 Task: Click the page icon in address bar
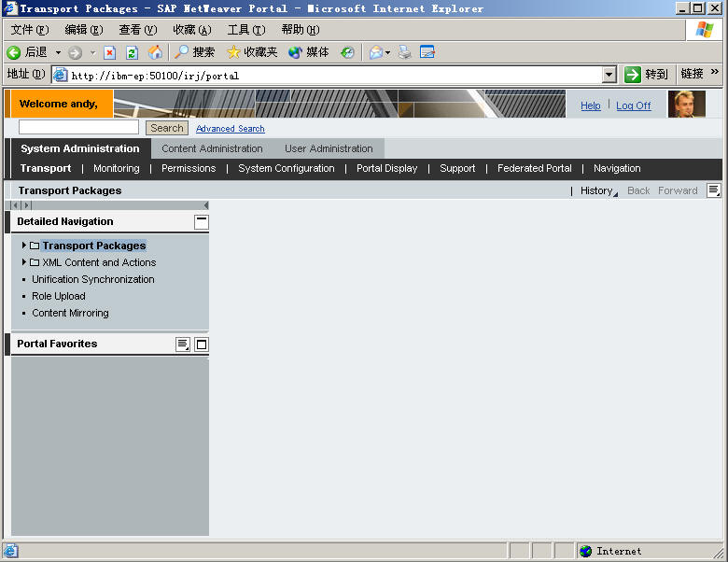61,75
